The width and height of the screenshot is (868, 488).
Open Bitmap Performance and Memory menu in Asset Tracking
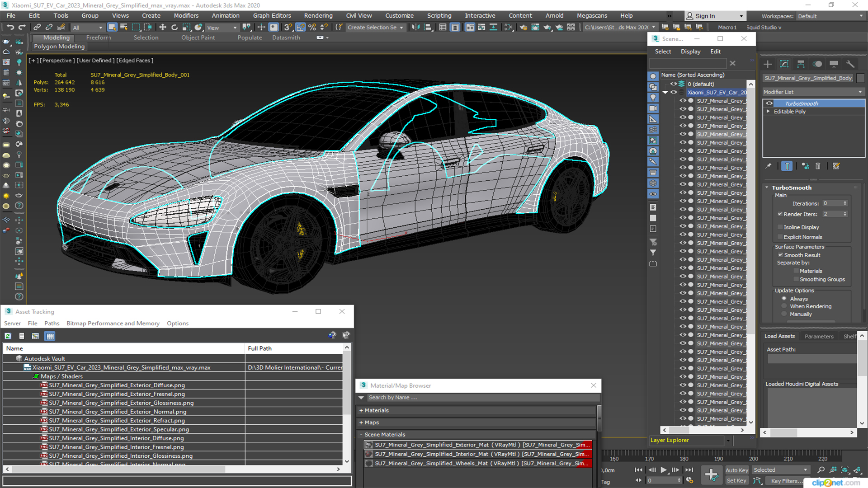pyautogui.click(x=113, y=324)
